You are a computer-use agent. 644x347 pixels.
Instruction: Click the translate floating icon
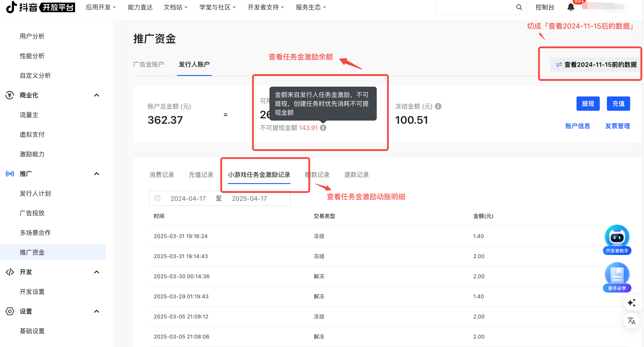click(631, 321)
